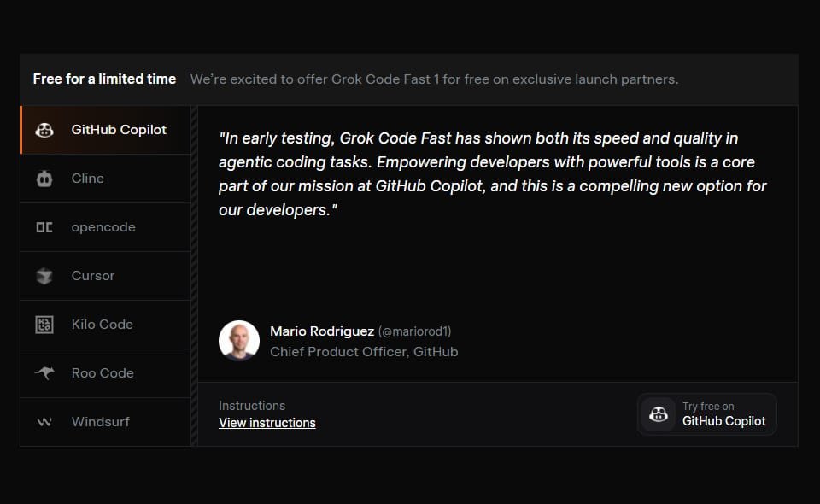Click the Roo Code kangaroo icon
820x504 pixels.
[44, 372]
